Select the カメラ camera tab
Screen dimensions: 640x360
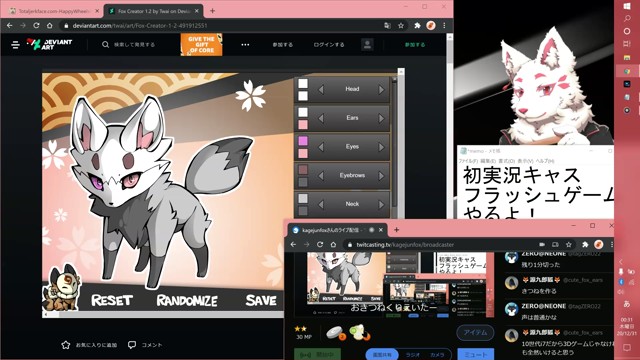[x=437, y=355]
